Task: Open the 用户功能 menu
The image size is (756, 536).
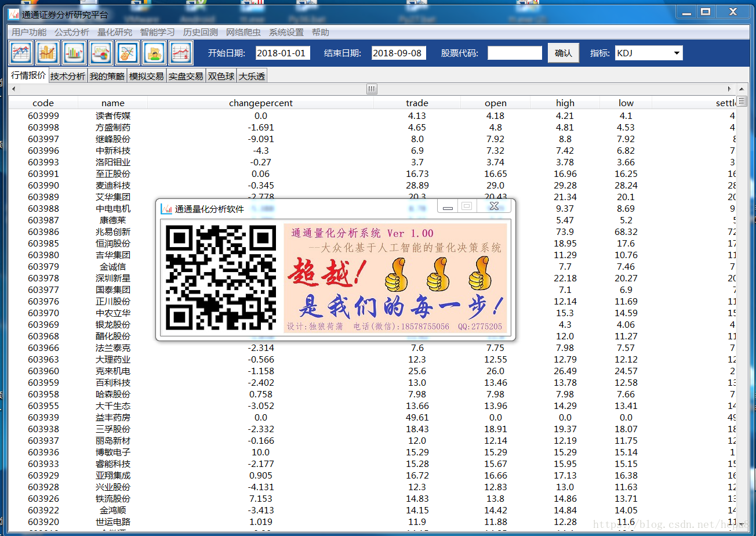Action: [29, 32]
